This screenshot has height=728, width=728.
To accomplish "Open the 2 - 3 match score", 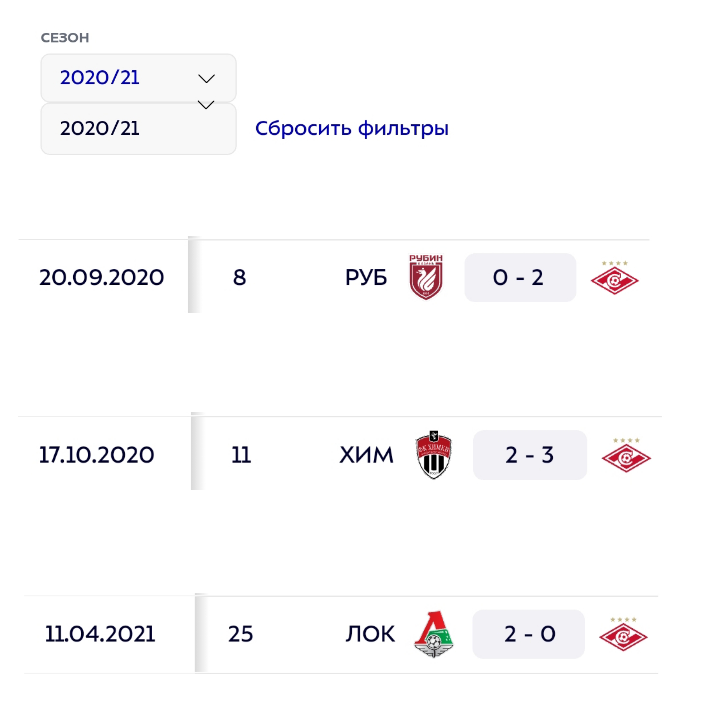I will click(x=530, y=455).
